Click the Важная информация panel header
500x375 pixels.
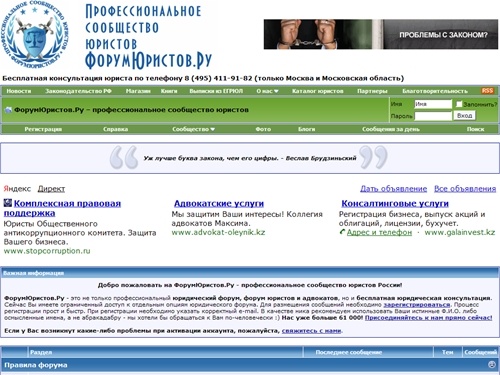pyautogui.click(x=250, y=273)
